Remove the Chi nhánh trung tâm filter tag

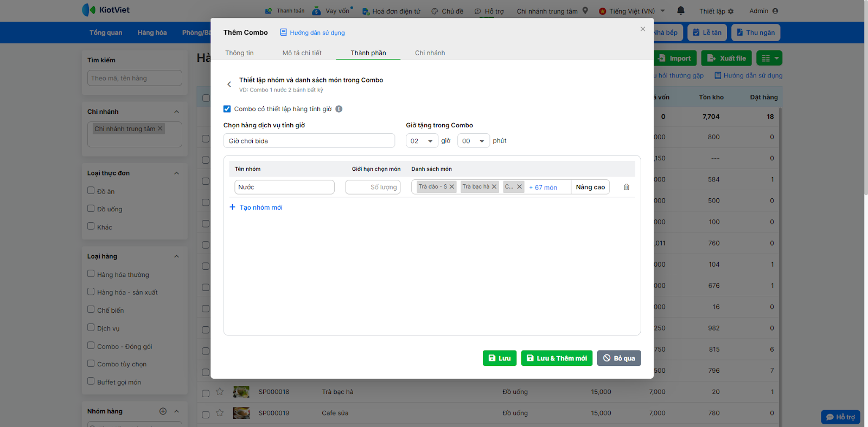pyautogui.click(x=160, y=128)
